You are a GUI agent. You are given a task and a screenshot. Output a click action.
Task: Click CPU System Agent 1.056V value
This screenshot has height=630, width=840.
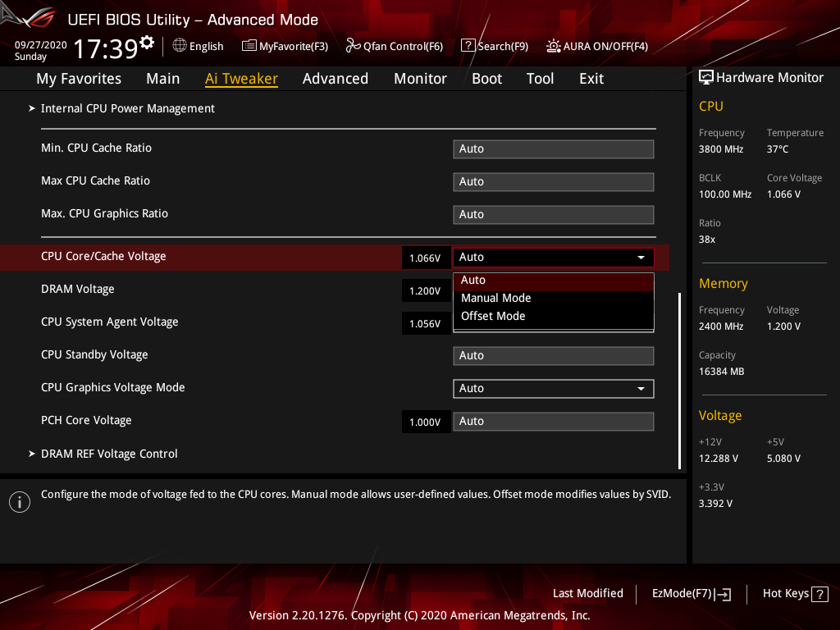click(426, 323)
